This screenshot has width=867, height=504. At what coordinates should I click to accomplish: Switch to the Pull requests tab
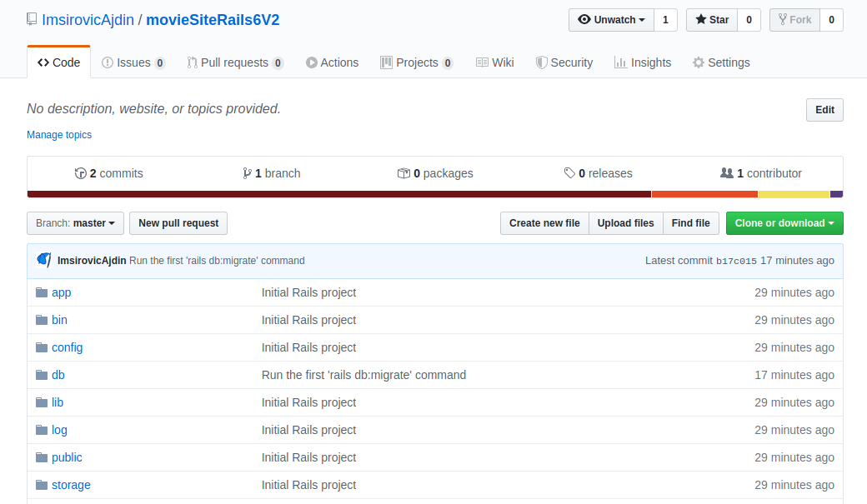click(236, 62)
